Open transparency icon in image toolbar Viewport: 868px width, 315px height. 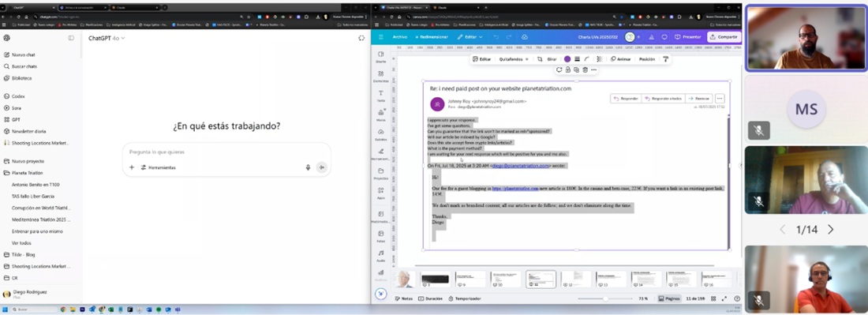[x=599, y=59]
